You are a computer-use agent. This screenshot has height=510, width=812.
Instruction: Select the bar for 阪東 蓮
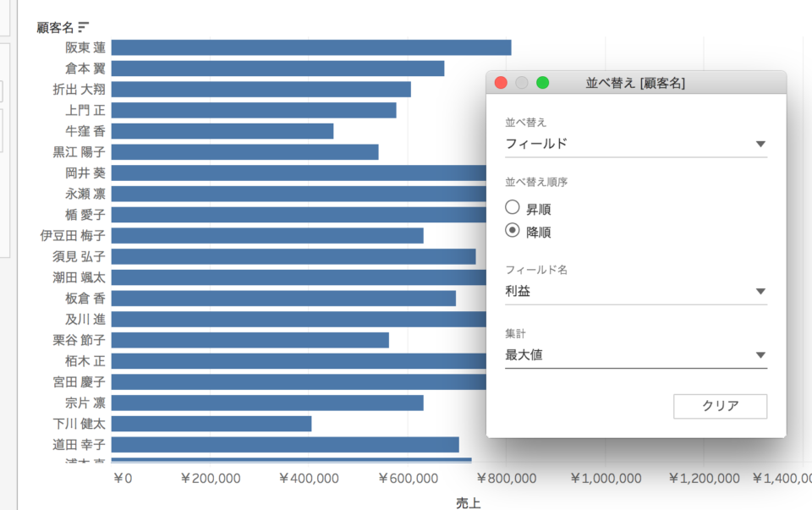coord(313,47)
